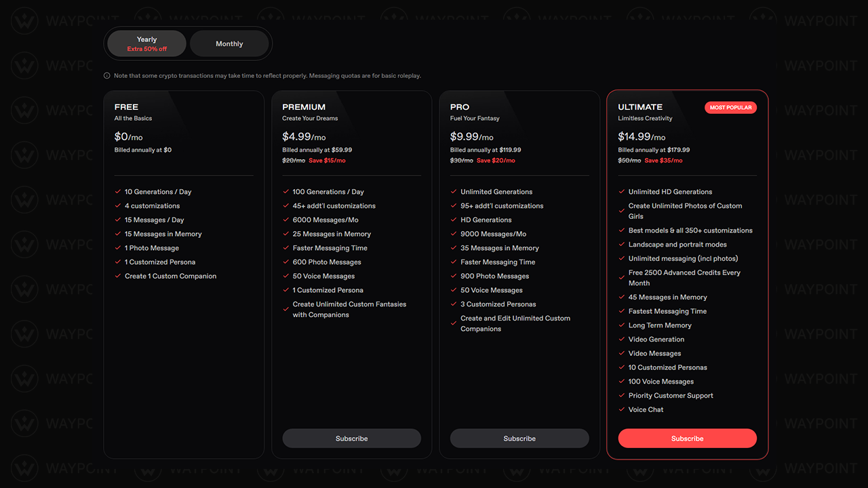The width and height of the screenshot is (868, 488).
Task: Switch to Monthly billing
Action: 229,43
